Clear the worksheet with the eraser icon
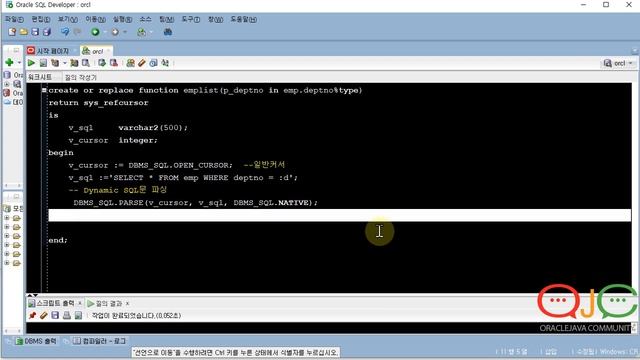 (142, 63)
